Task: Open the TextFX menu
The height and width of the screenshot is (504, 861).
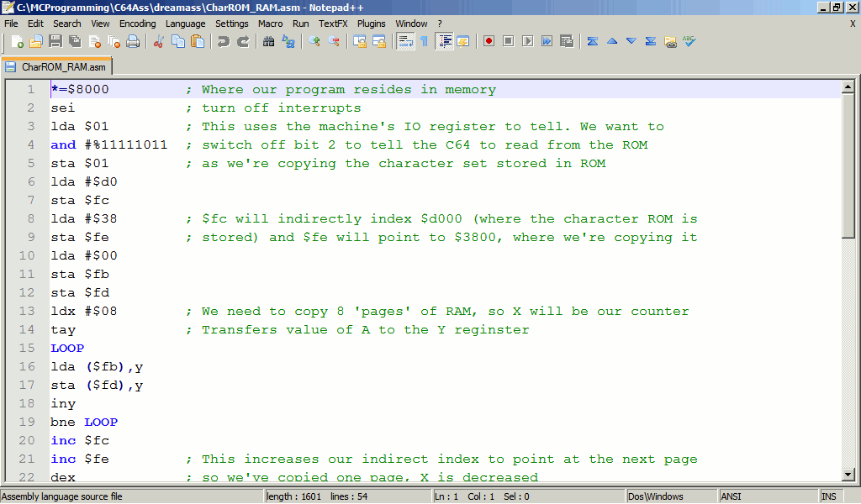Action: [x=333, y=24]
